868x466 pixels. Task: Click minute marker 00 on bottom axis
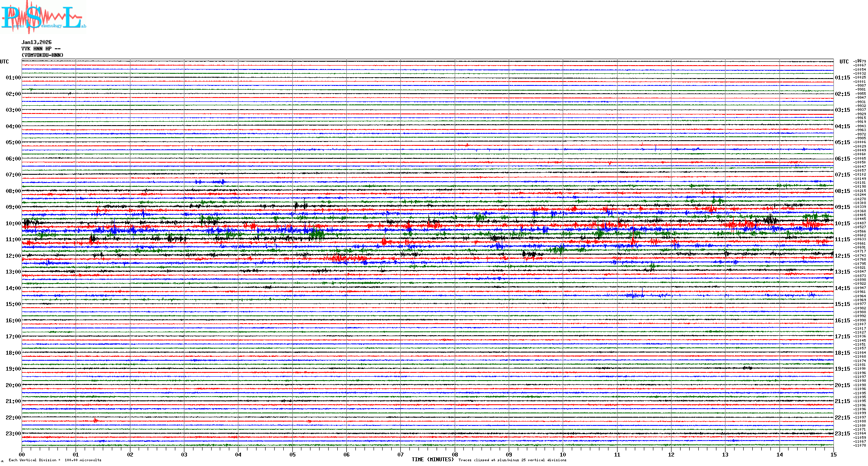click(x=22, y=454)
